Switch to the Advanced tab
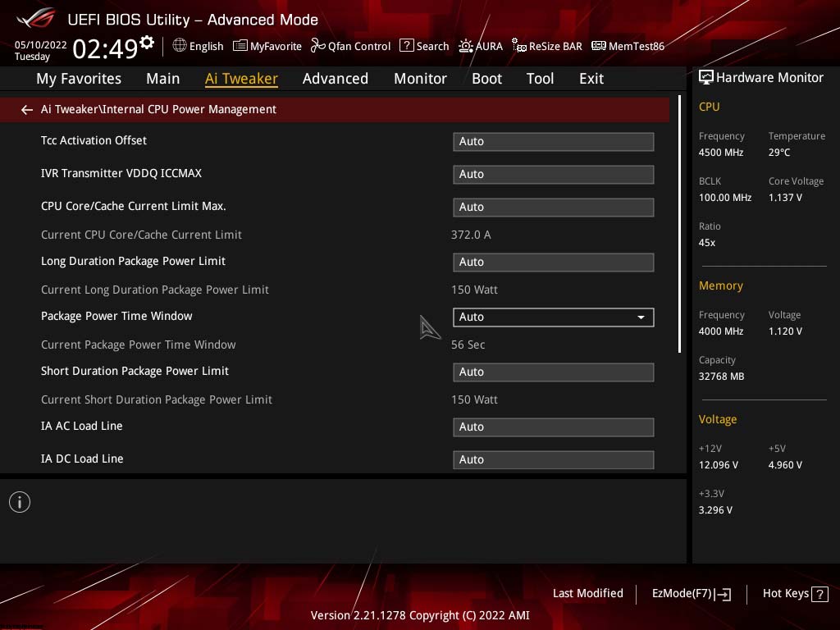 (x=336, y=79)
